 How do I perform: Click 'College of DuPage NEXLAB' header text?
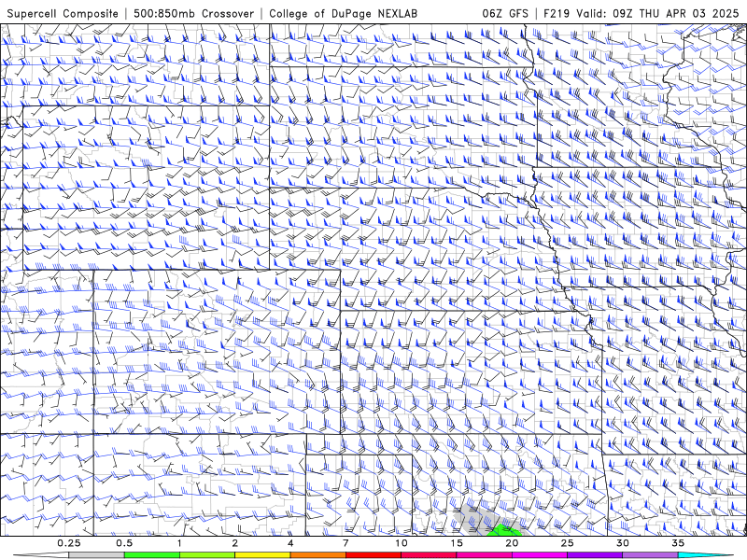point(343,13)
